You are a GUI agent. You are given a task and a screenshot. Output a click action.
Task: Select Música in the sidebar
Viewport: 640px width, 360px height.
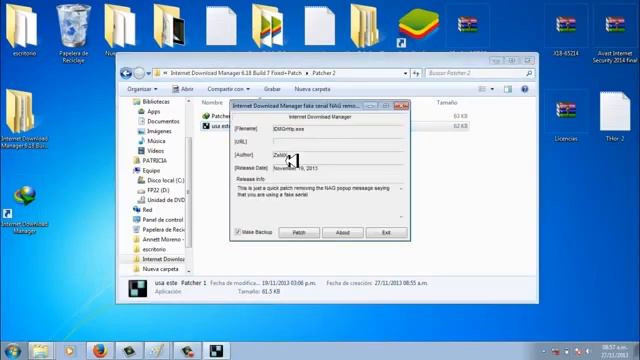pos(152,141)
